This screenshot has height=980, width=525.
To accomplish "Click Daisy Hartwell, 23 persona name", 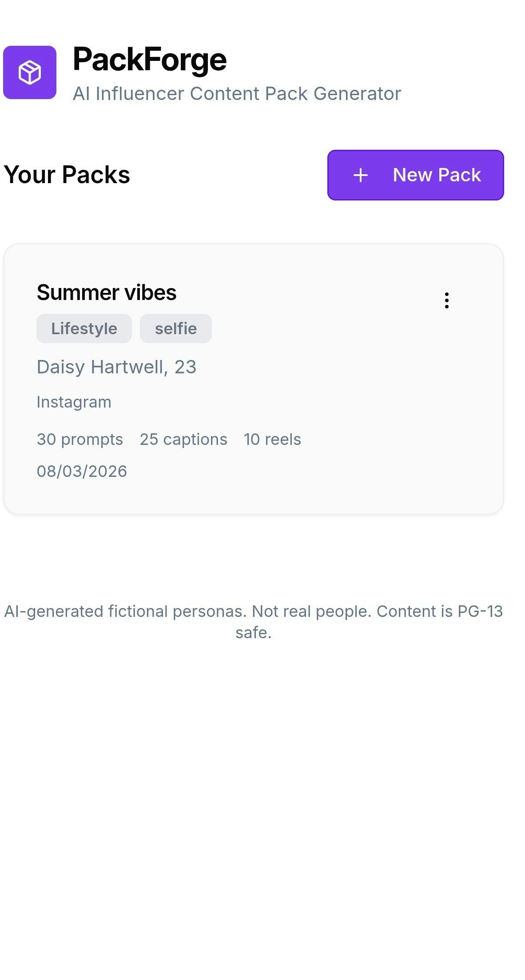I will click(x=116, y=367).
